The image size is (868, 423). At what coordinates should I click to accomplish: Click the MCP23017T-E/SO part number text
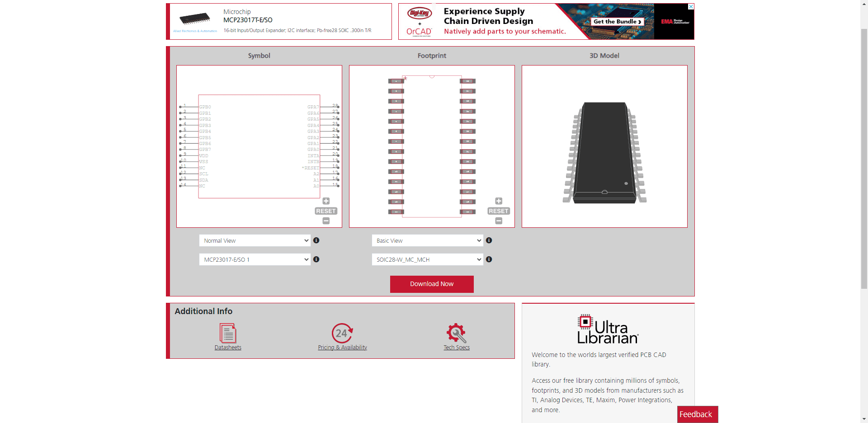[248, 20]
